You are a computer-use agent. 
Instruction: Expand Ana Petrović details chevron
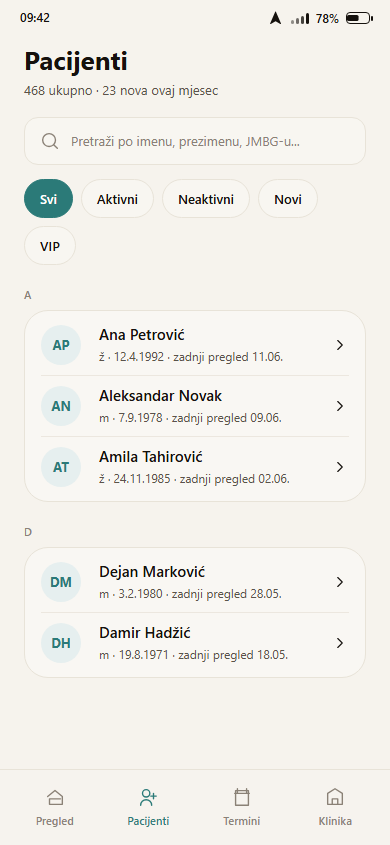(x=339, y=345)
